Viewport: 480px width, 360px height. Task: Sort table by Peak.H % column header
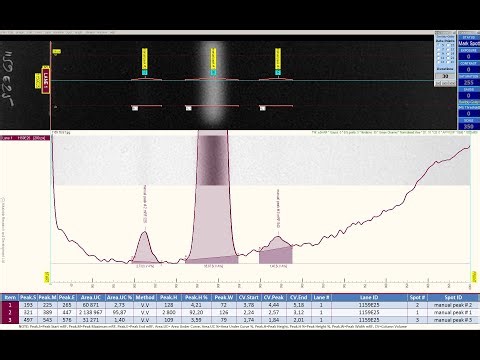click(196, 297)
